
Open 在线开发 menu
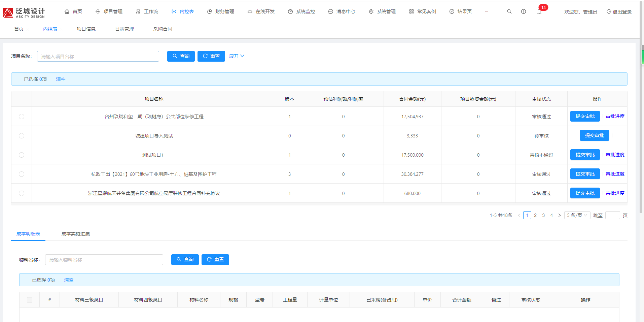pyautogui.click(x=261, y=11)
